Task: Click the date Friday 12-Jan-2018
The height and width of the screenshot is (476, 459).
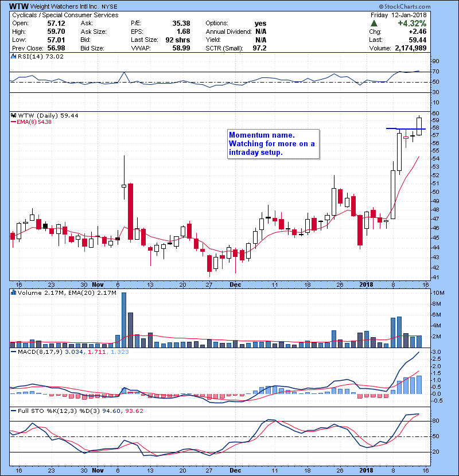Action: [x=399, y=15]
